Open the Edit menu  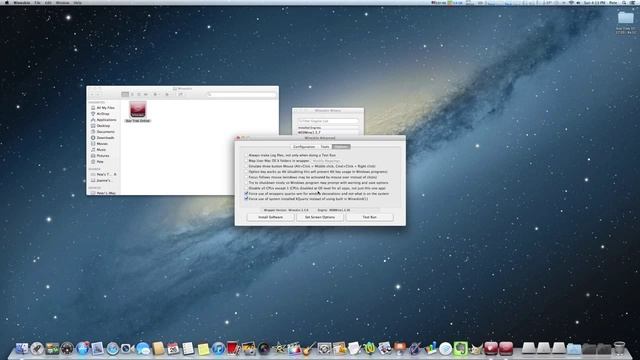48,2
